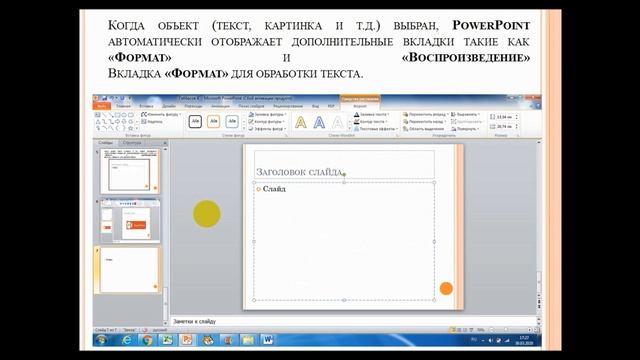640x360 pixels.
Task: Switch to the Вставка ribbon tab
Action: pos(147,106)
